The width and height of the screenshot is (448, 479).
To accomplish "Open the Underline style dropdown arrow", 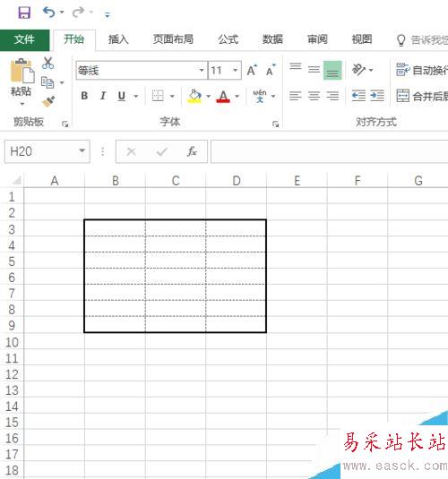I will pyautogui.click(x=136, y=96).
